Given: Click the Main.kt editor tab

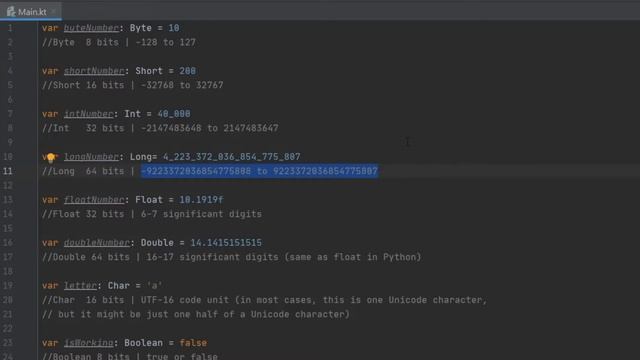Looking at the screenshot, I should click(x=31, y=11).
